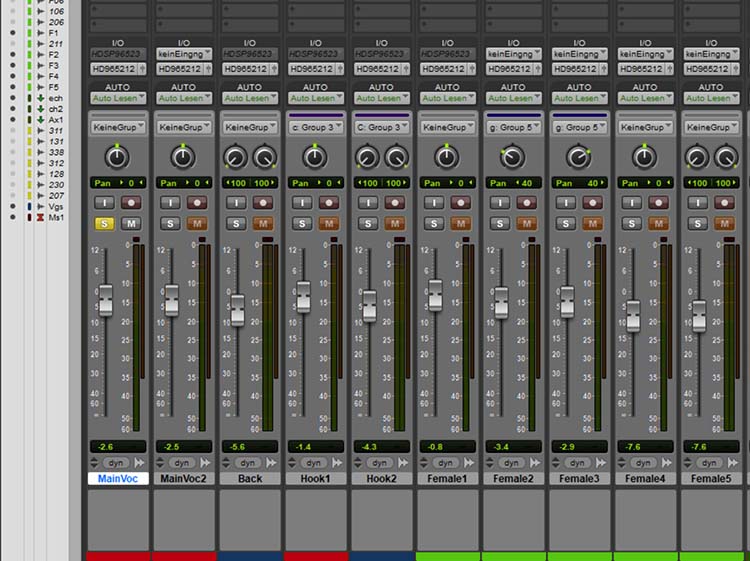
Task: Unmute the Hook1 track
Action: click(329, 223)
